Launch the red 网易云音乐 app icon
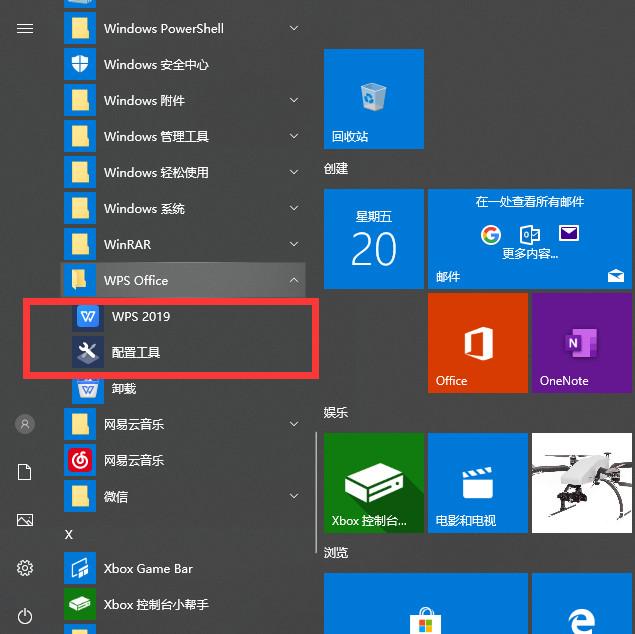Image resolution: width=635 pixels, height=634 pixels. point(80,460)
